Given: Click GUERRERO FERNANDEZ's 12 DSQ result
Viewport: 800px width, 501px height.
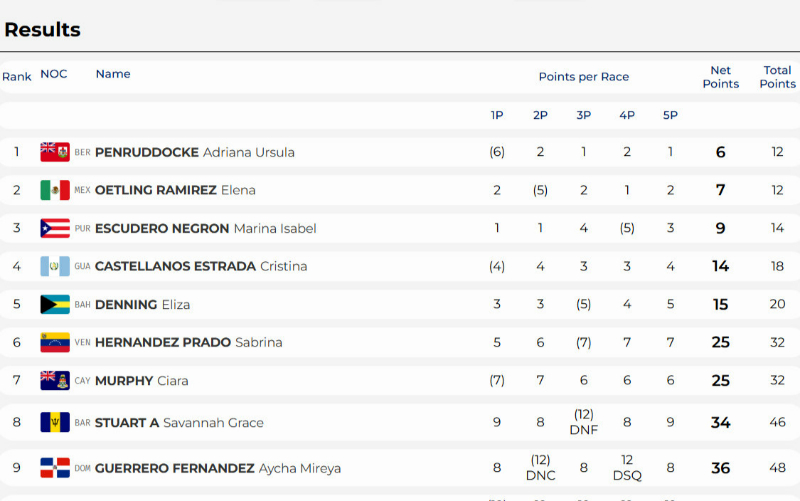Looking at the screenshot, I should (627, 468).
